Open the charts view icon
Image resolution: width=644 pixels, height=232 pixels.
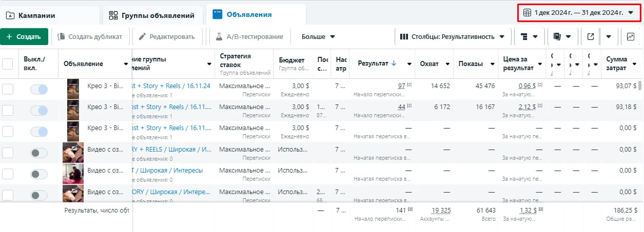click(631, 37)
